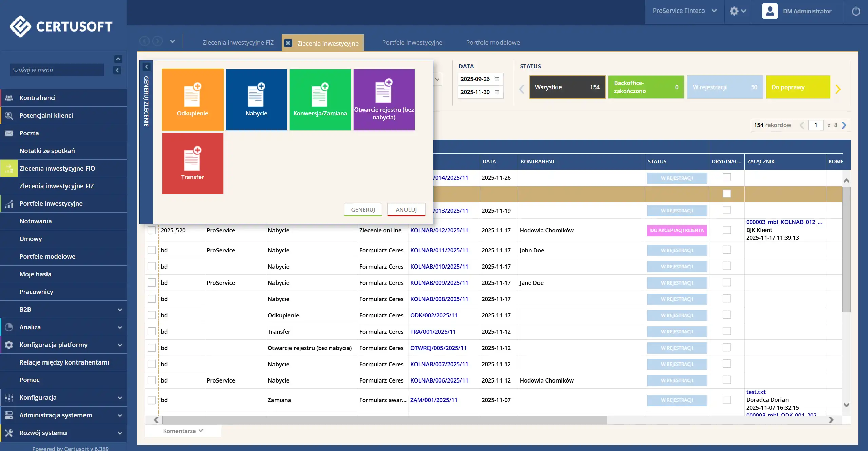Screen dimensions: 868x451
Task: Check Oryginał box for KOLNAB/011/2025/11 row
Action: click(727, 250)
